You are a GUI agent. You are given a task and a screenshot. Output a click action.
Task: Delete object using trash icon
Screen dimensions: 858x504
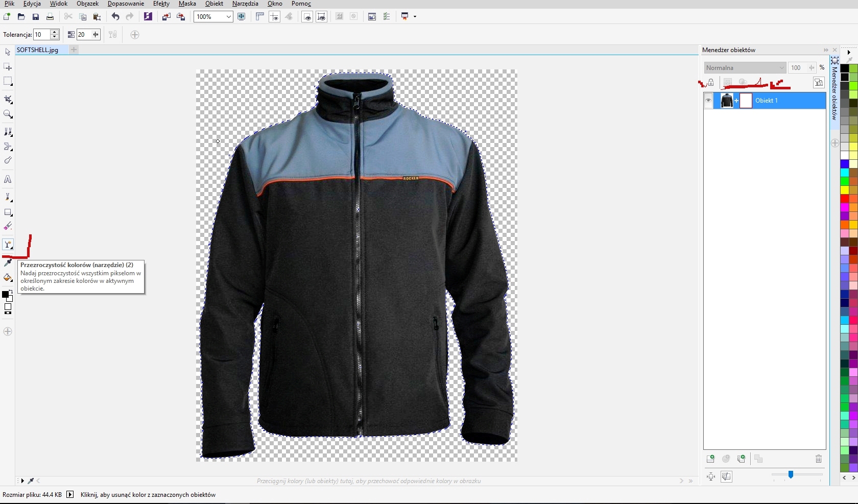click(819, 459)
